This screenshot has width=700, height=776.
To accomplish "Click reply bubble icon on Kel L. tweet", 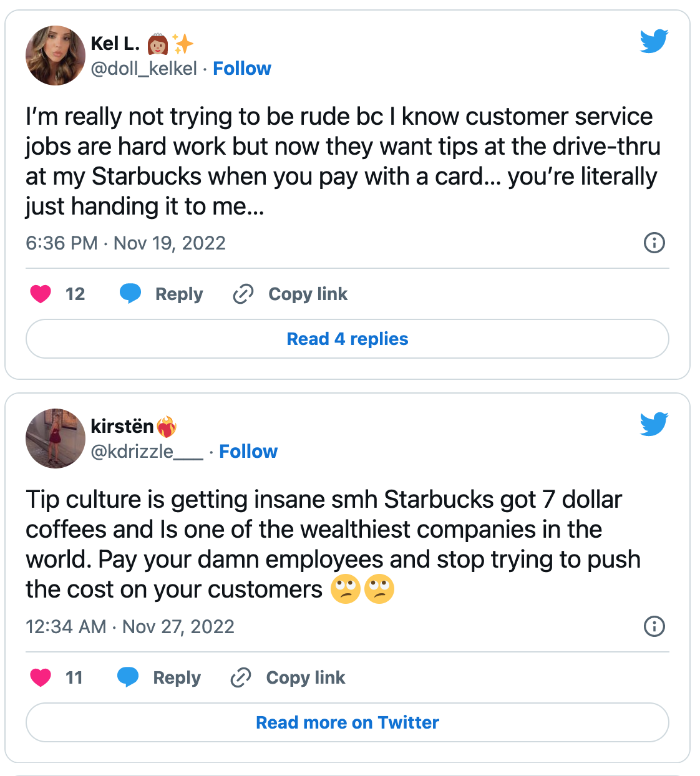I will point(130,294).
